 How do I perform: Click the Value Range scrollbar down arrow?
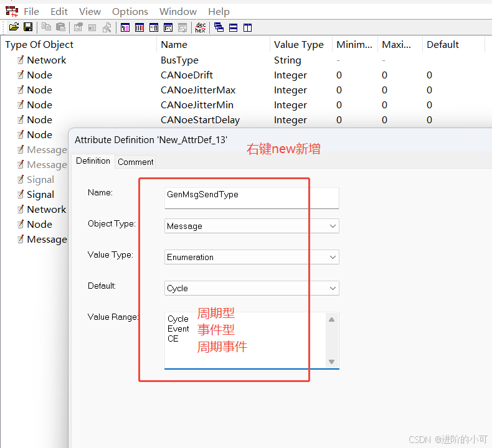click(332, 362)
